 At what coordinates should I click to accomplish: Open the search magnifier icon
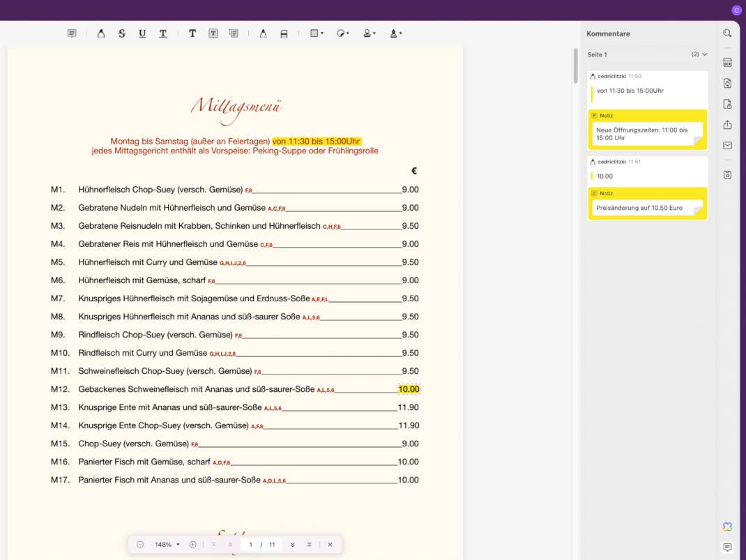coord(727,33)
